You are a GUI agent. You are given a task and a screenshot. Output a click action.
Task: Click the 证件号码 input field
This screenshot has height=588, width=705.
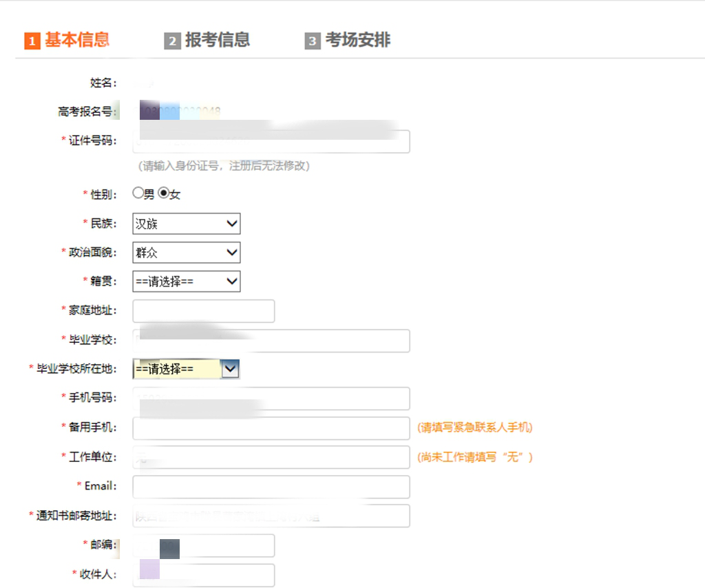pos(271,142)
